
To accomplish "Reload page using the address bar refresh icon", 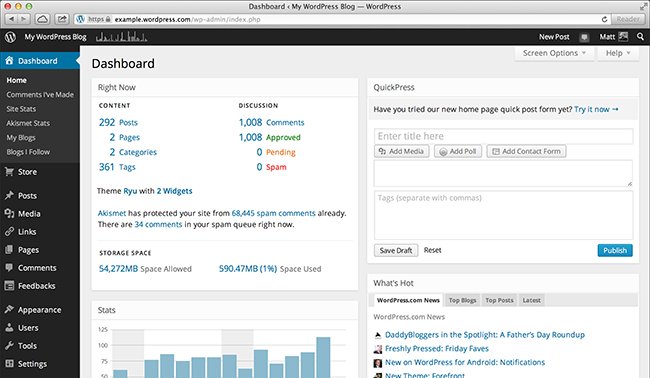I will [x=604, y=19].
